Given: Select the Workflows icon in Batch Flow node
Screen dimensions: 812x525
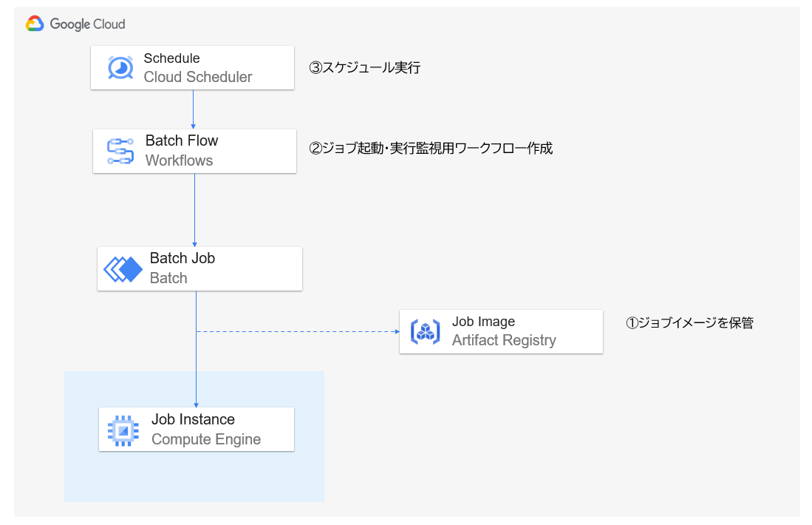Looking at the screenshot, I should tap(120, 150).
